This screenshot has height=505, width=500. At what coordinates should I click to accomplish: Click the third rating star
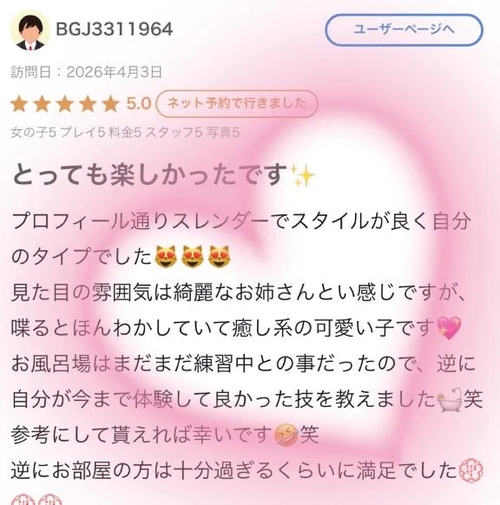point(65,104)
